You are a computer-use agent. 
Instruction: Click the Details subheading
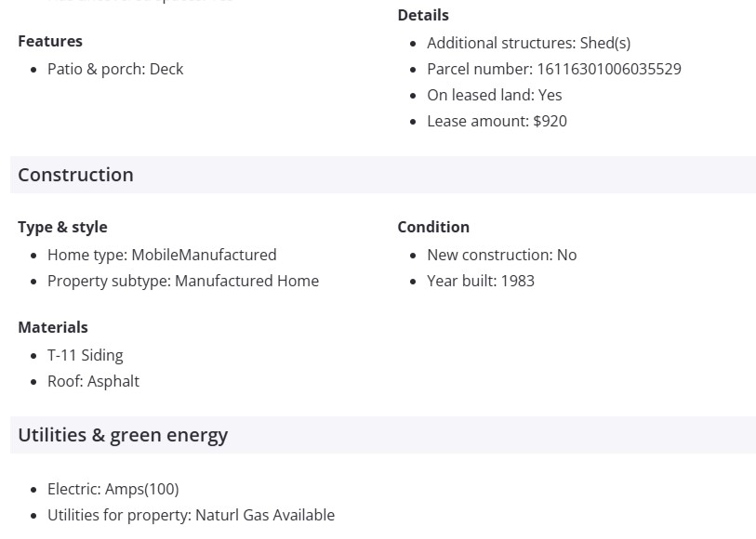coord(423,15)
